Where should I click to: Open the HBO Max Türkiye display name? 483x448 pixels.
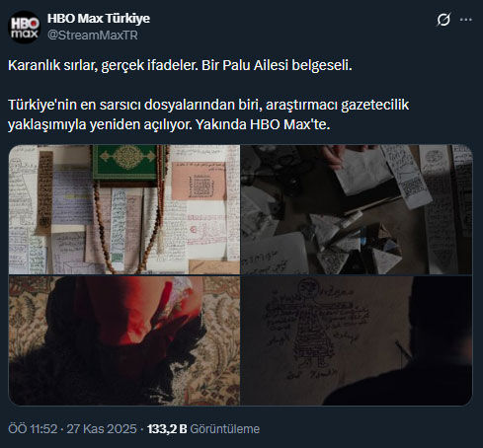pyautogui.click(x=99, y=19)
